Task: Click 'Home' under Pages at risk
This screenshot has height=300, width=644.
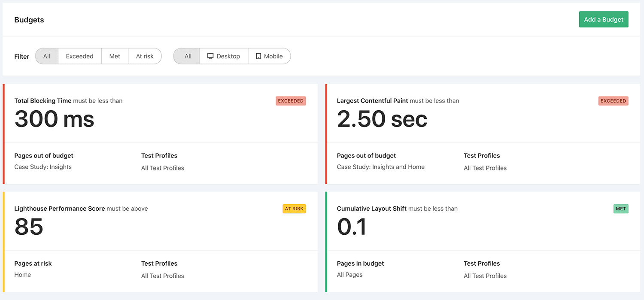Action: (22, 274)
